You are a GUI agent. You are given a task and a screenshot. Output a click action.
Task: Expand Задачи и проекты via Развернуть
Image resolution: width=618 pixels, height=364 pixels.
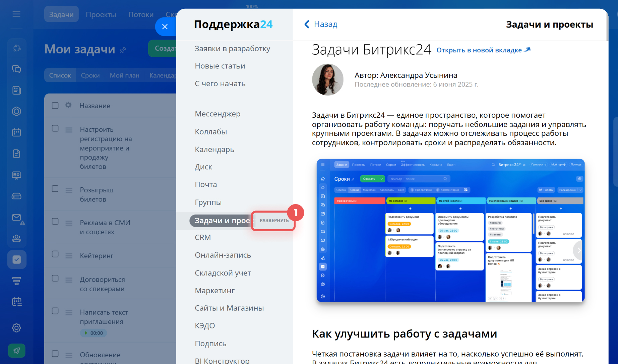(x=274, y=221)
